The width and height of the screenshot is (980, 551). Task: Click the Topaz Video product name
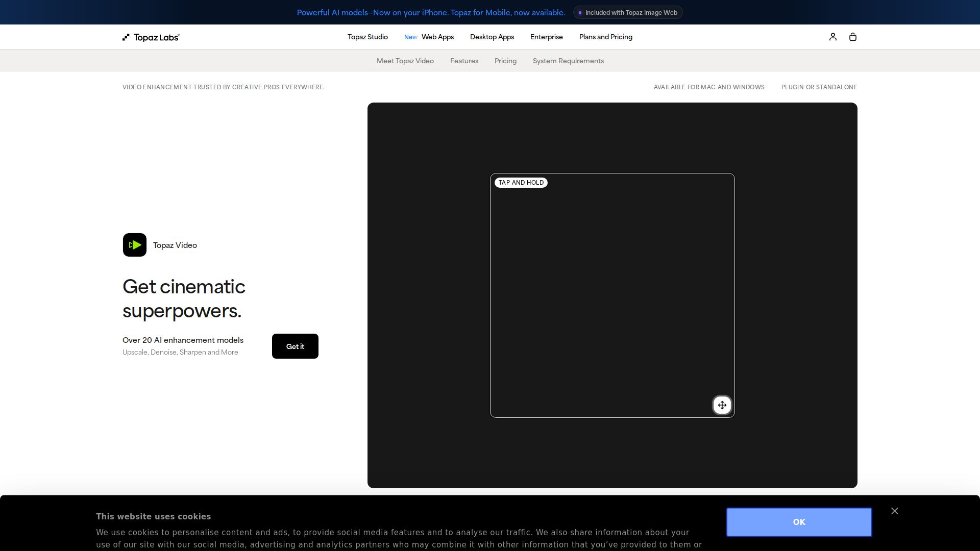coord(175,245)
